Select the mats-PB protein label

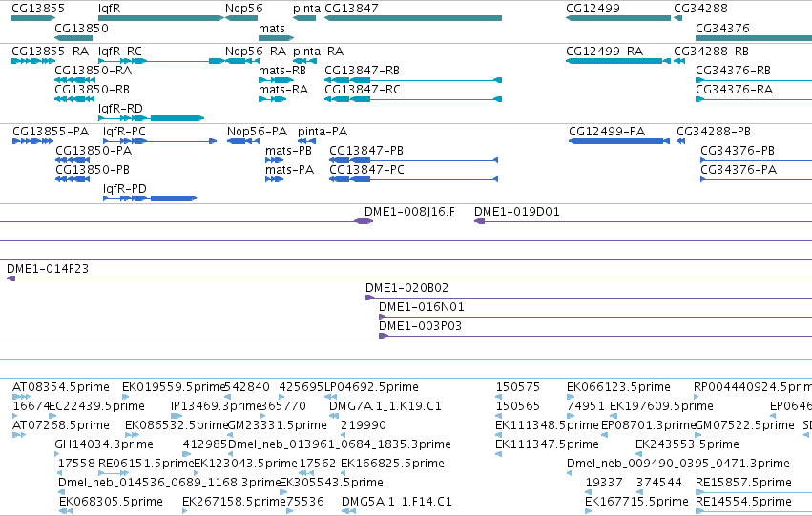pyautogui.click(x=288, y=151)
